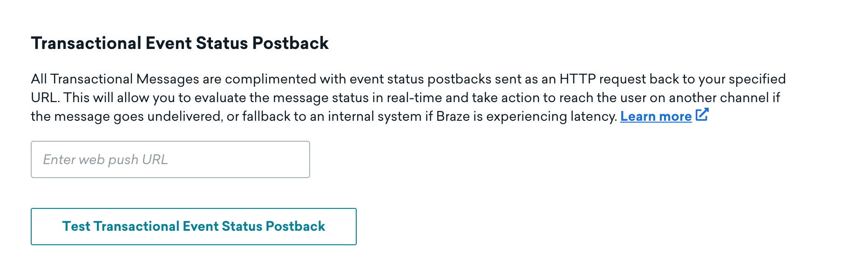The height and width of the screenshot is (276, 868).
Task: Open the external link icon beside Learn more
Action: pyautogui.click(x=702, y=115)
